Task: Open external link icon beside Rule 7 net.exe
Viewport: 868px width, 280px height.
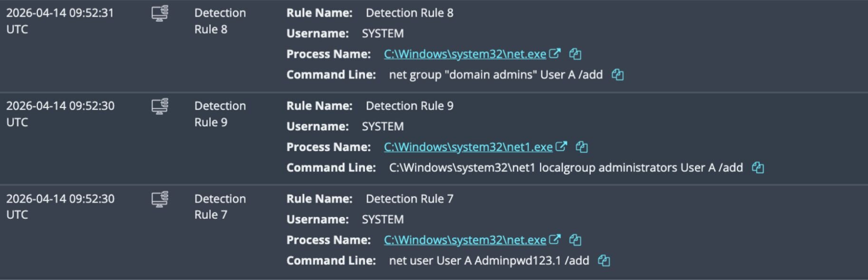Action: tap(555, 240)
